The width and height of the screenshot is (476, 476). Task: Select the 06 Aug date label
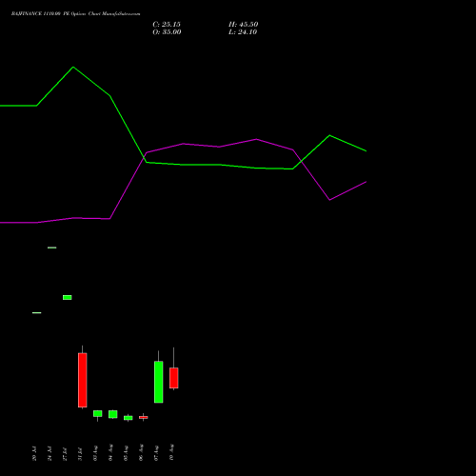(x=141, y=453)
